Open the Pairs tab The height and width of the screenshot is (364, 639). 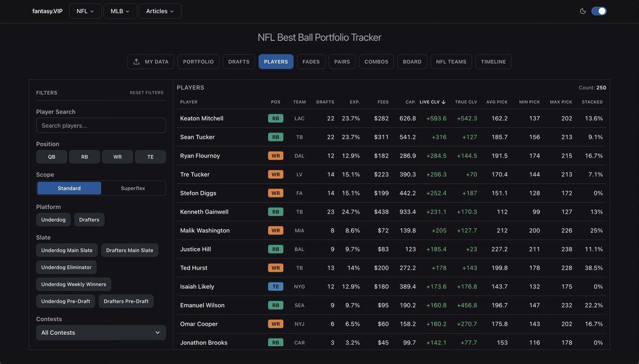pos(342,62)
